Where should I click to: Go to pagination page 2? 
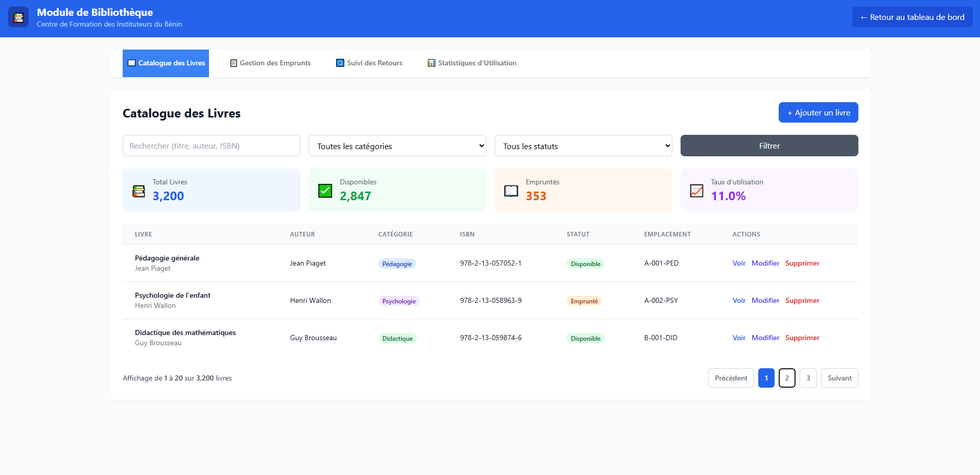point(787,378)
